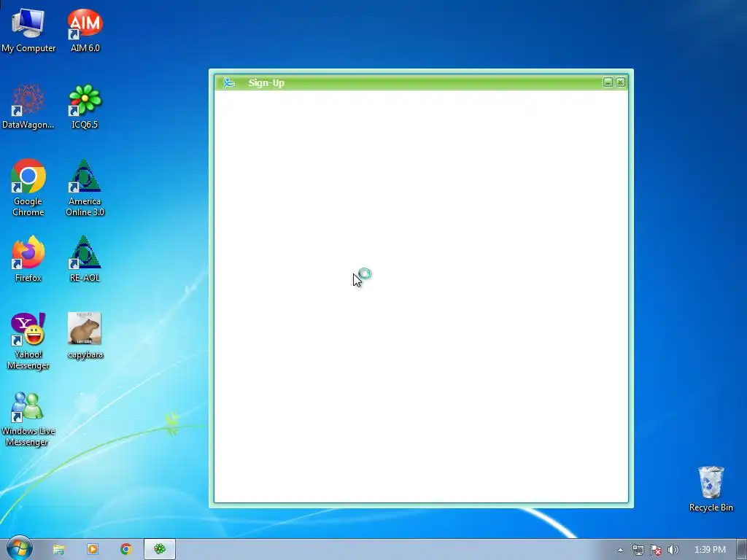Click the Sign-Up window title text
This screenshot has height=560, width=747.
pos(266,83)
